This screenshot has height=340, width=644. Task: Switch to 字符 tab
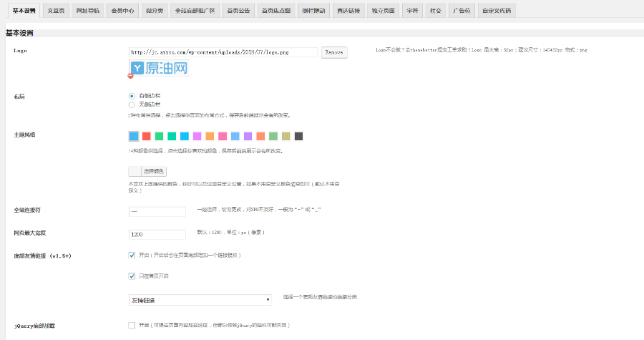coord(412,11)
